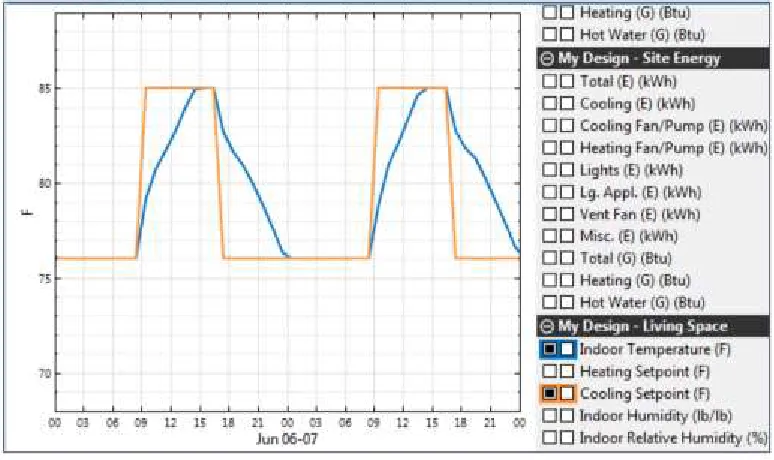Tick second checkbox for Vent Fan (E)

(567, 214)
